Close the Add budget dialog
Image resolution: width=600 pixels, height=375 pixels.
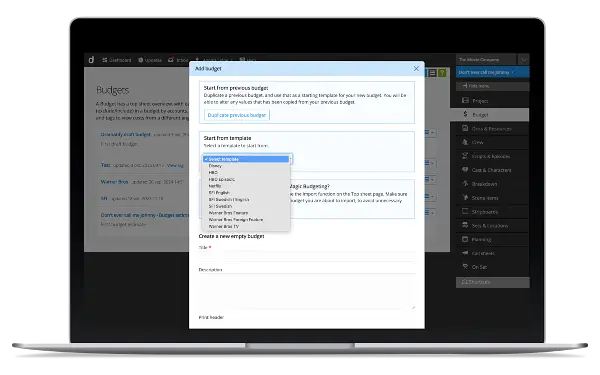(x=416, y=68)
